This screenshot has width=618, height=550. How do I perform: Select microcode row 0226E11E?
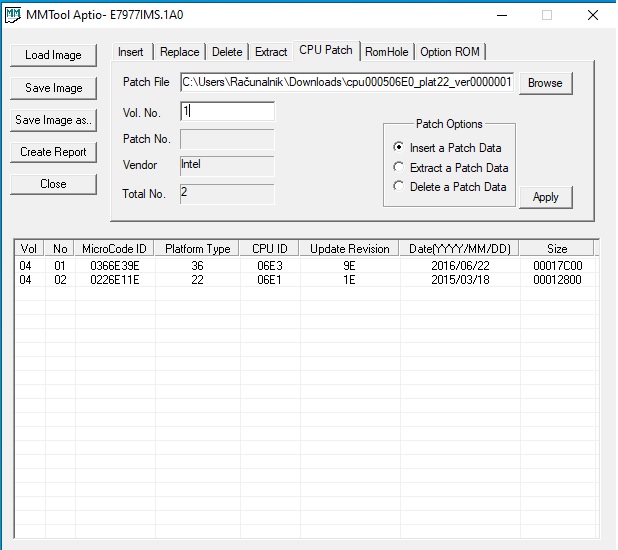[x=305, y=280]
